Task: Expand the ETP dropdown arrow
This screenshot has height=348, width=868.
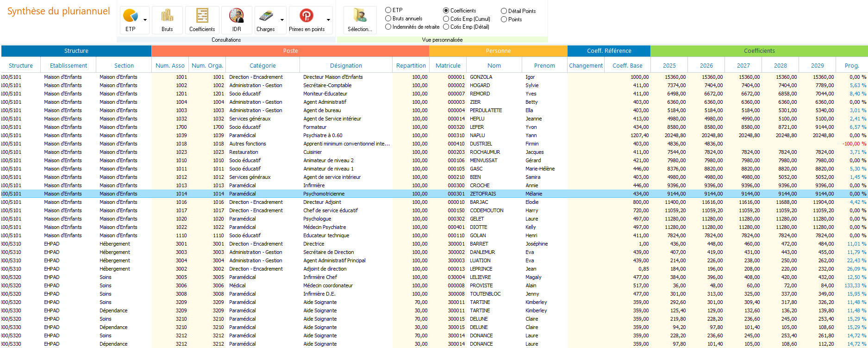Action: [145, 20]
